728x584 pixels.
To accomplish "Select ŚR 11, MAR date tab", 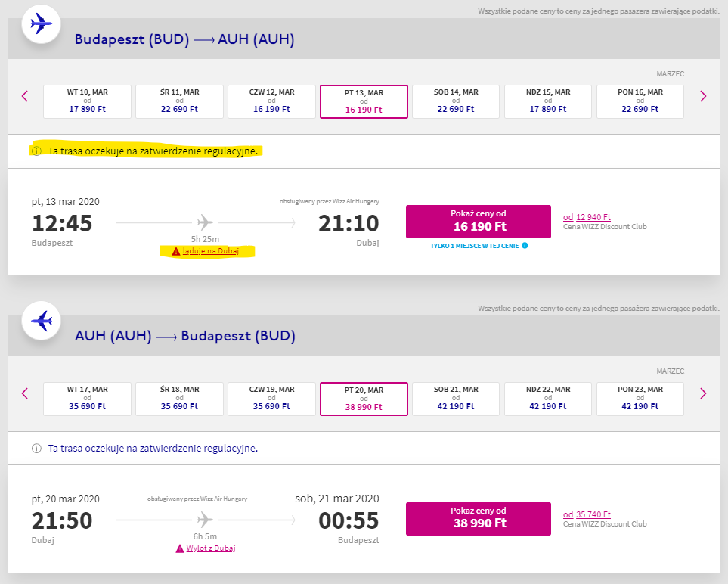I will [179, 101].
